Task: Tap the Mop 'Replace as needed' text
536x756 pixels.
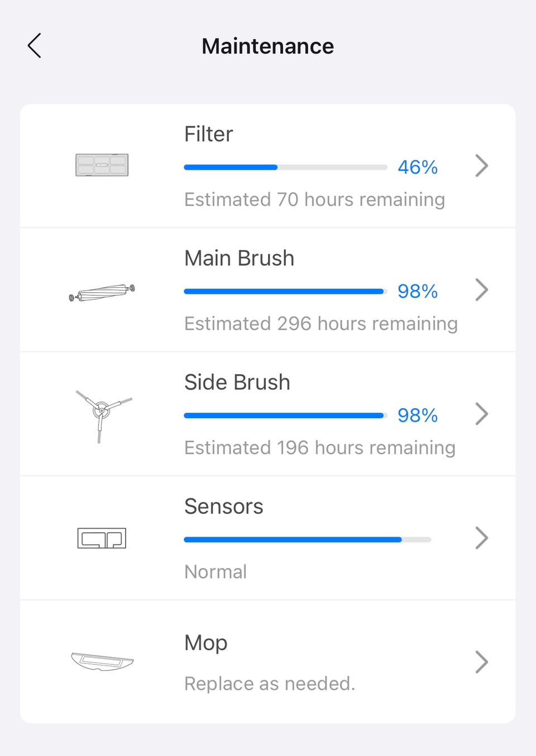Action: [270, 683]
